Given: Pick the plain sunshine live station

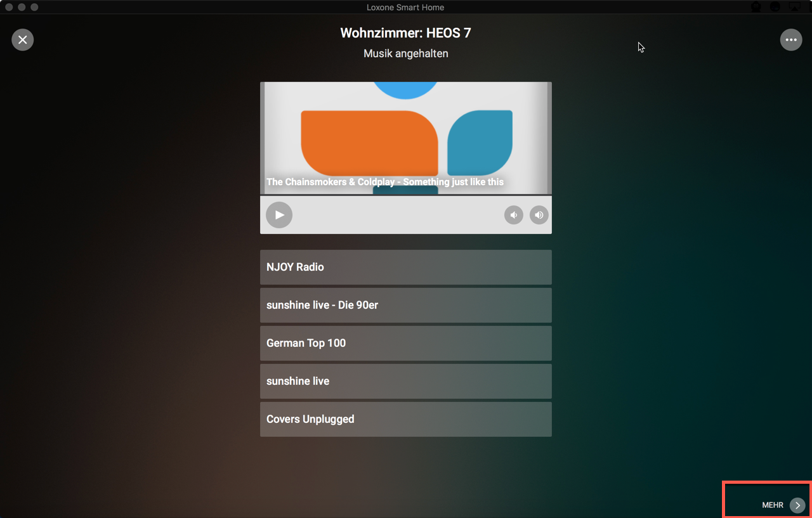Looking at the screenshot, I should tap(406, 381).
